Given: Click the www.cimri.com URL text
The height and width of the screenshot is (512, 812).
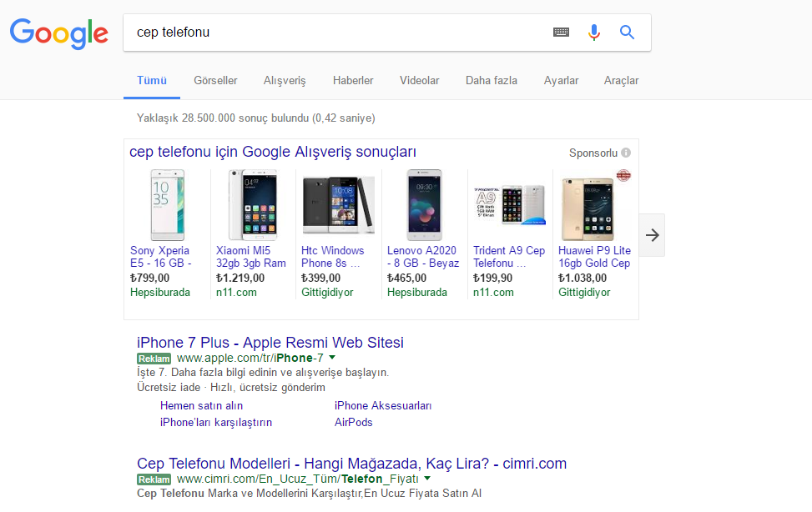Looking at the screenshot, I should 298,479.
